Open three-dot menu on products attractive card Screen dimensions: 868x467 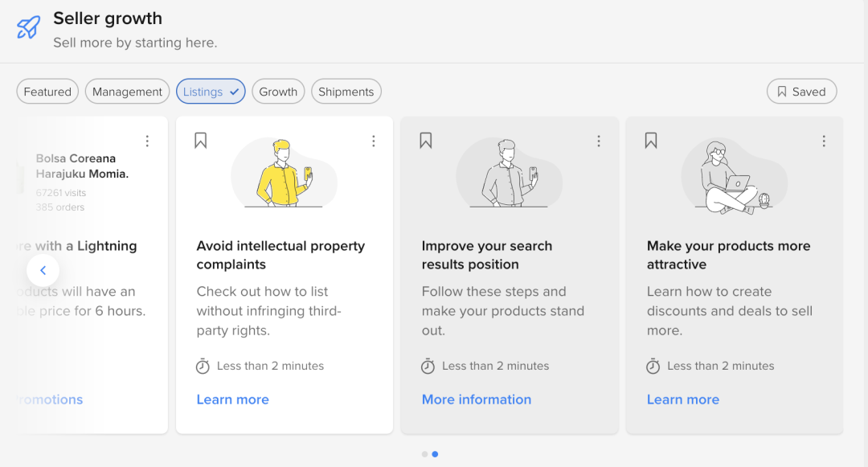(x=824, y=141)
